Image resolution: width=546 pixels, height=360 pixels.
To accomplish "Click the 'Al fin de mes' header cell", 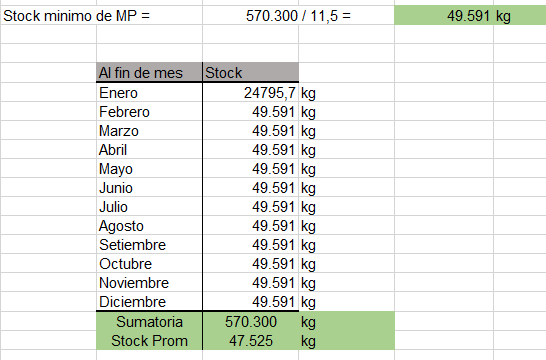I will tap(149, 72).
